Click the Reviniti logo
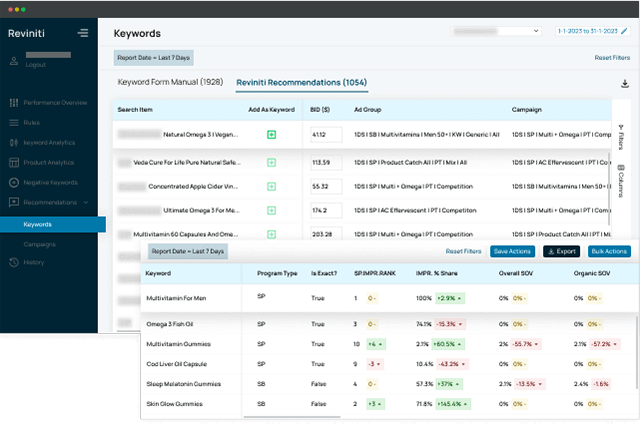 pyautogui.click(x=27, y=33)
